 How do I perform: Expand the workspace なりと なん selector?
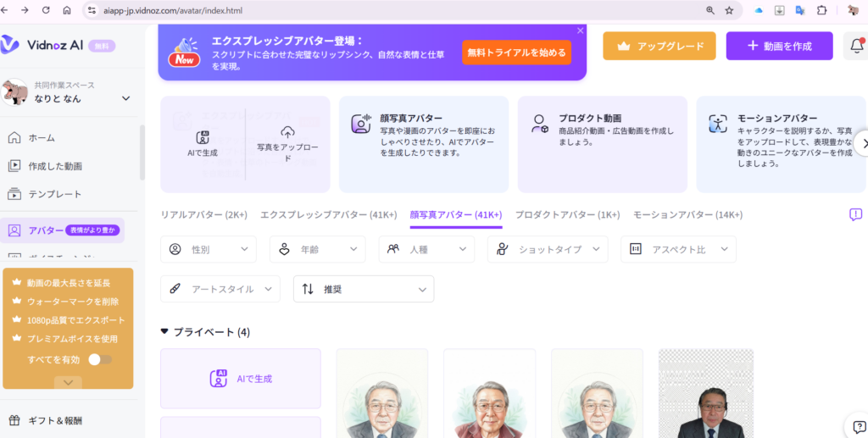pos(125,98)
